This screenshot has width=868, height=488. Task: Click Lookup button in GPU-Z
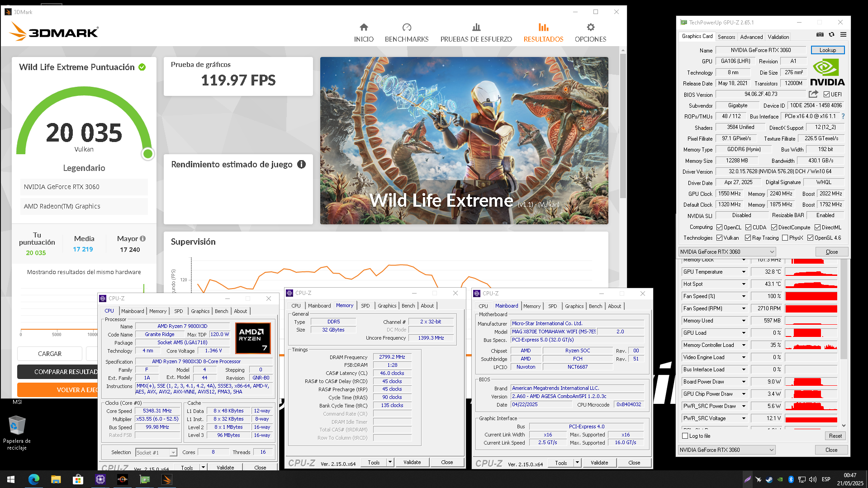[827, 50]
